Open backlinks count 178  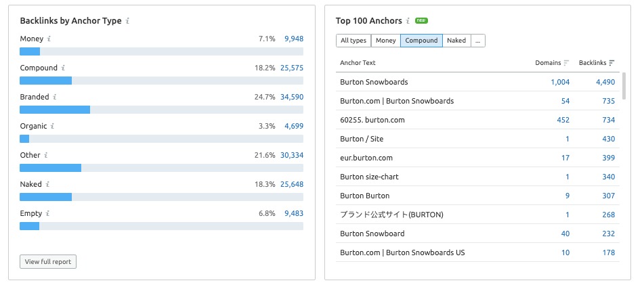[x=609, y=252]
